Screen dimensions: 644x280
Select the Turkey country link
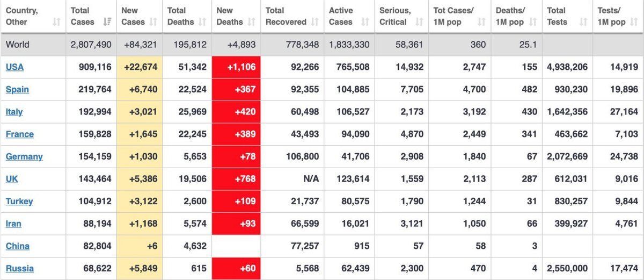click(x=19, y=201)
